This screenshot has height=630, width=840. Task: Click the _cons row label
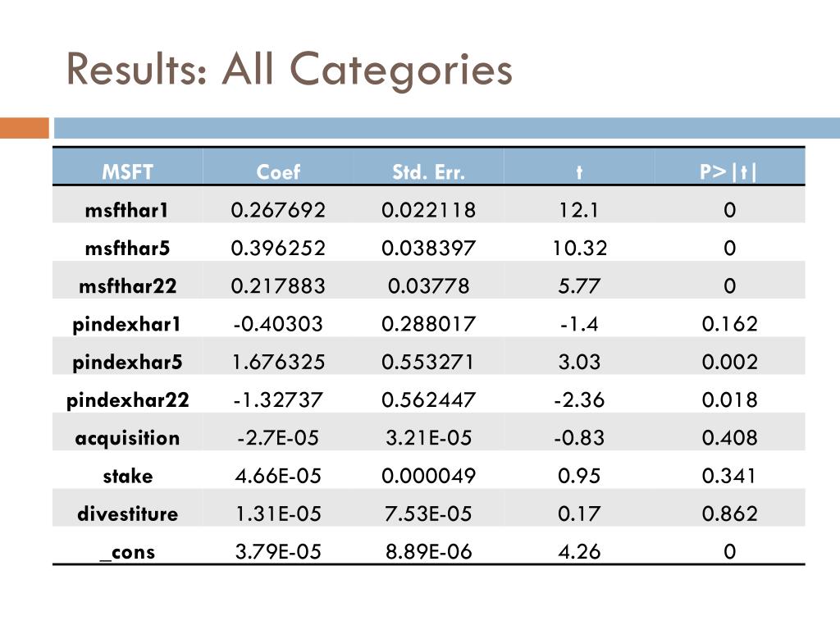coord(127,552)
